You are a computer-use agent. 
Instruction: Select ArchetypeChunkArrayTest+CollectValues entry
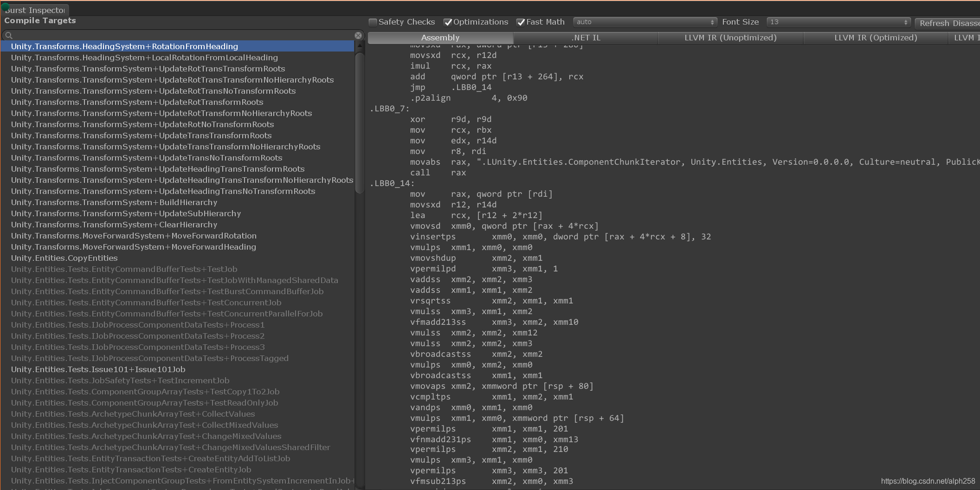point(177,414)
